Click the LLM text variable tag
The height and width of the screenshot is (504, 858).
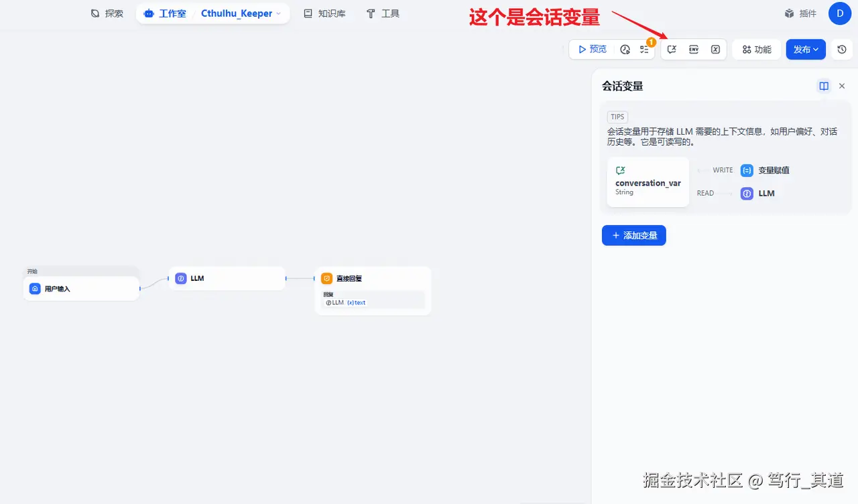(346, 302)
